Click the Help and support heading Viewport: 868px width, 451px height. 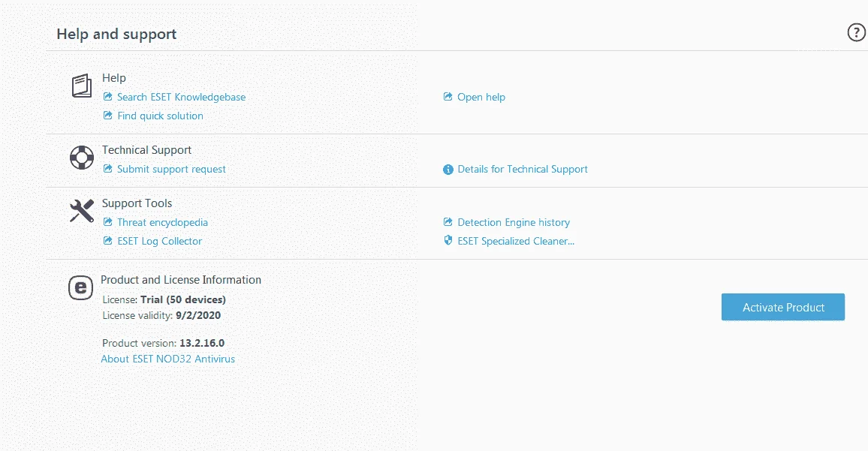point(116,34)
